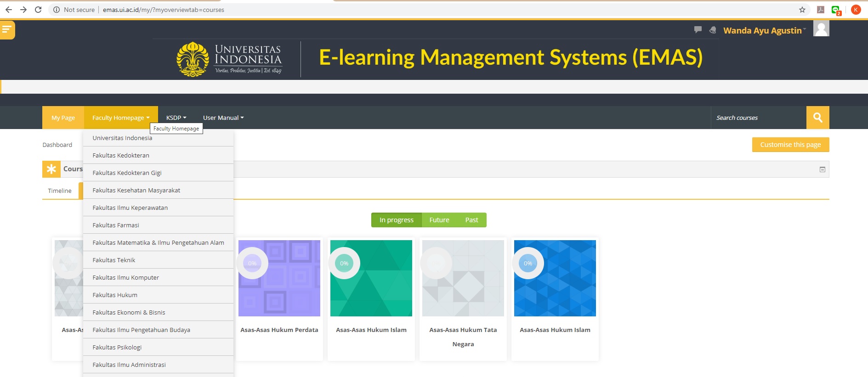
Task: Open the grey Hukum Tata Negara thumbnail
Action: tap(463, 278)
